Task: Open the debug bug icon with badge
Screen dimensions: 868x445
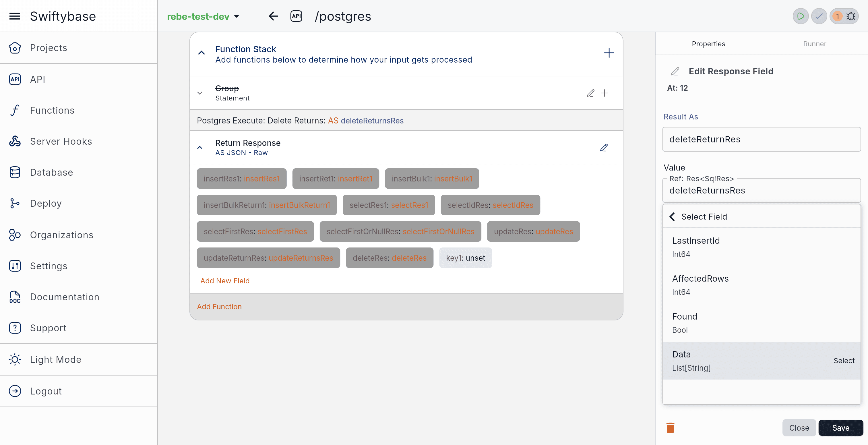Action: 844,16
